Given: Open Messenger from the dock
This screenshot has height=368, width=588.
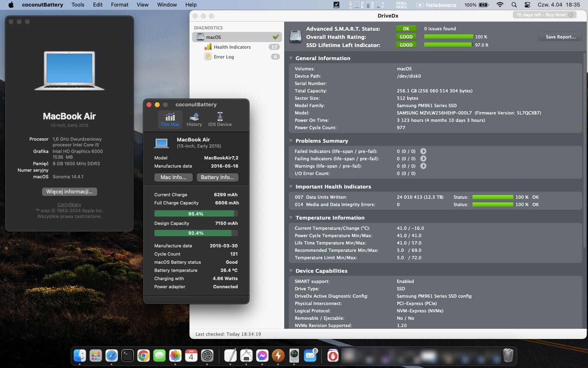Looking at the screenshot, I should (x=262, y=356).
